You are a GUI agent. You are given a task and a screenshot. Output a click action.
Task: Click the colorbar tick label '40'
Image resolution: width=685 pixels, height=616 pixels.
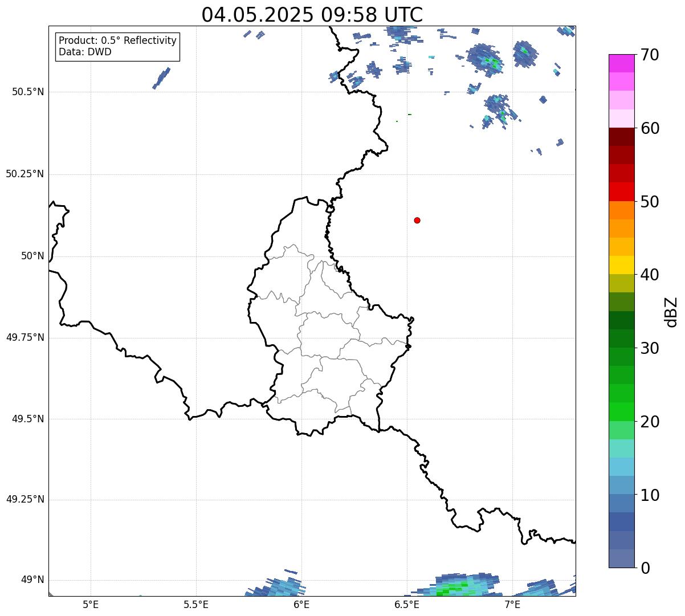tap(650, 275)
